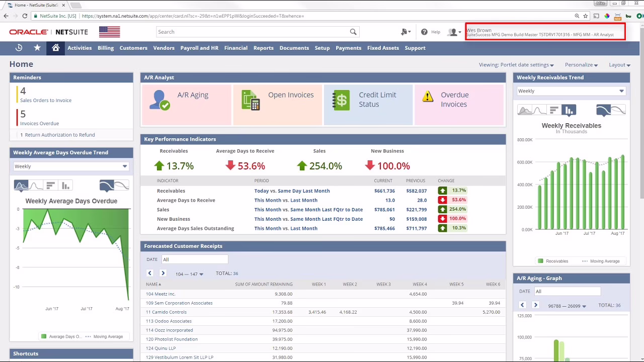Viewport: 644px width, 362px height.
Task: Select horizontal bar chart icon in Average Days Overdue
Action: click(50, 186)
